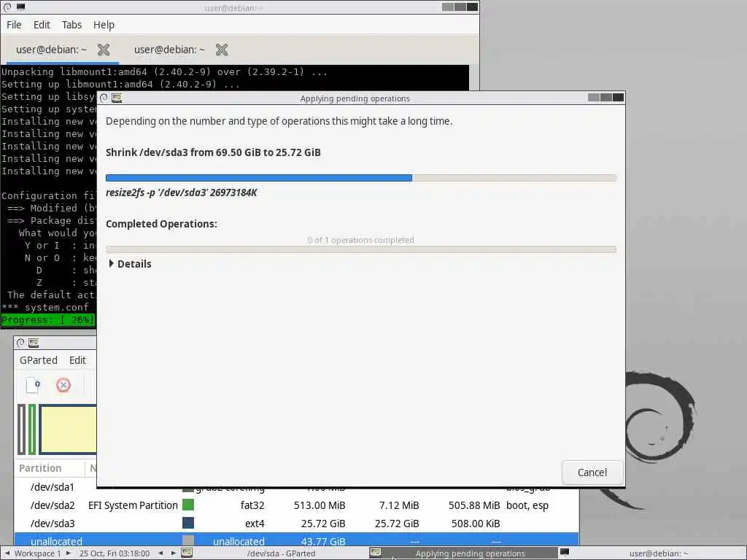
Task: Click the next workspace arrow after Workspace 1
Action: click(x=68, y=553)
